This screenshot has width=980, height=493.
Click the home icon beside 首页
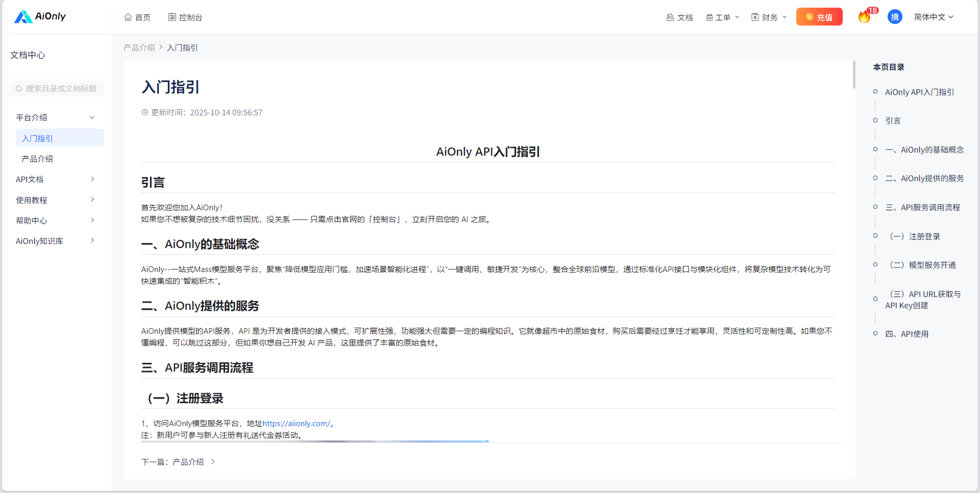click(x=128, y=17)
